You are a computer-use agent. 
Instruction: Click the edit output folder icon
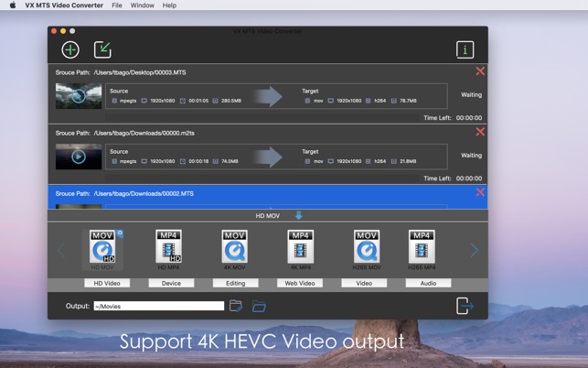(236, 306)
